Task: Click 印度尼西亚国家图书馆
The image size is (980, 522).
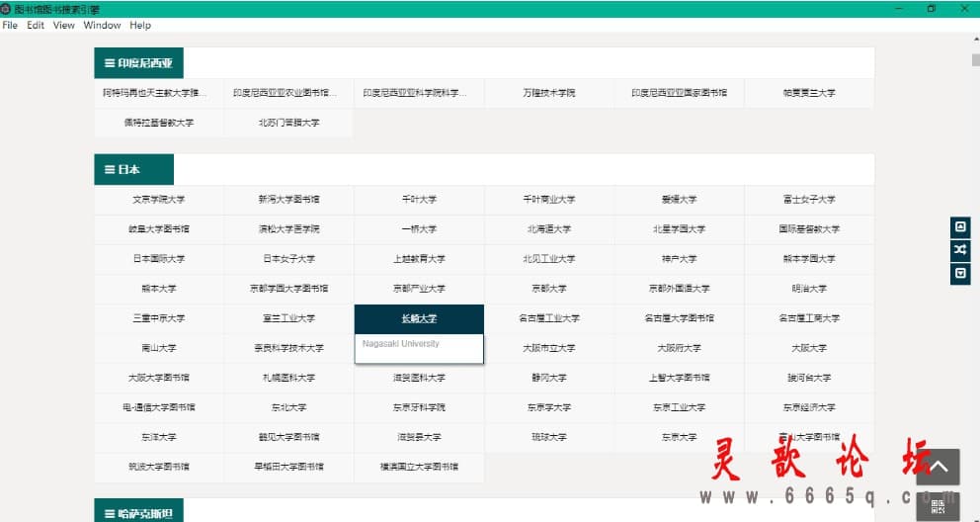Action: [x=680, y=93]
